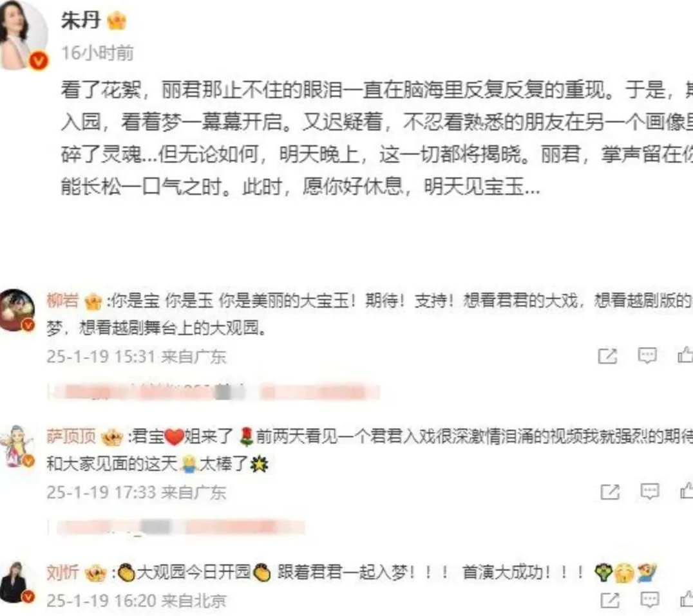Click the 萨顶顶 username link
This screenshot has width=693, height=616.
coord(71,436)
